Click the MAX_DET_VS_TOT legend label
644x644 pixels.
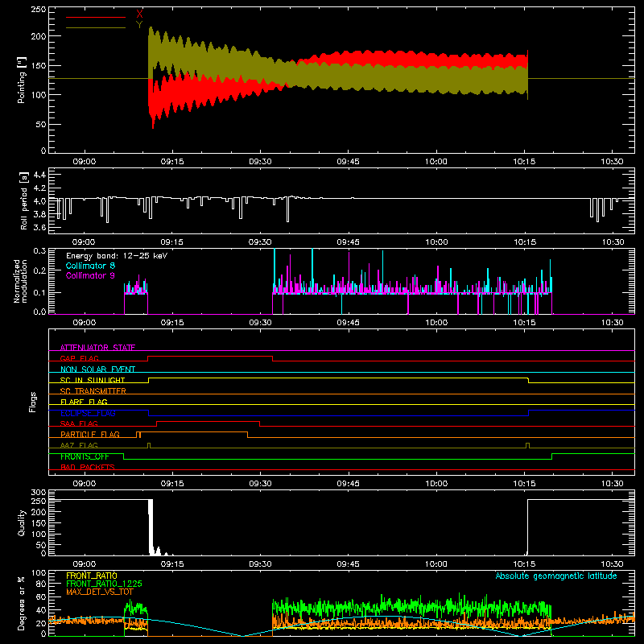click(x=100, y=592)
